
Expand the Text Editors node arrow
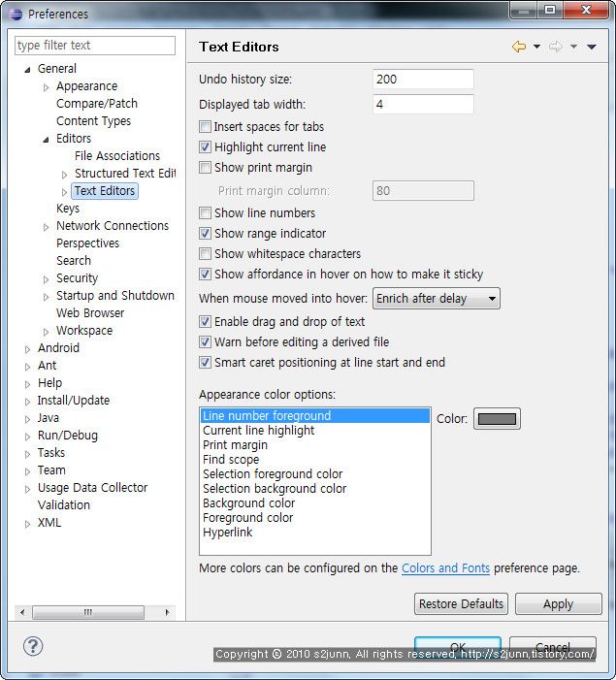pos(64,192)
